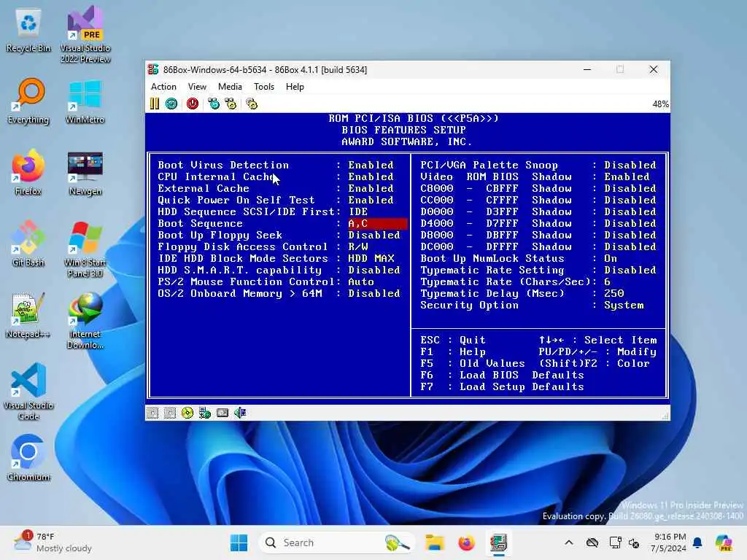Click the CD-ROM disc status bar icon
This screenshot has height=560, width=747.
[x=187, y=413]
